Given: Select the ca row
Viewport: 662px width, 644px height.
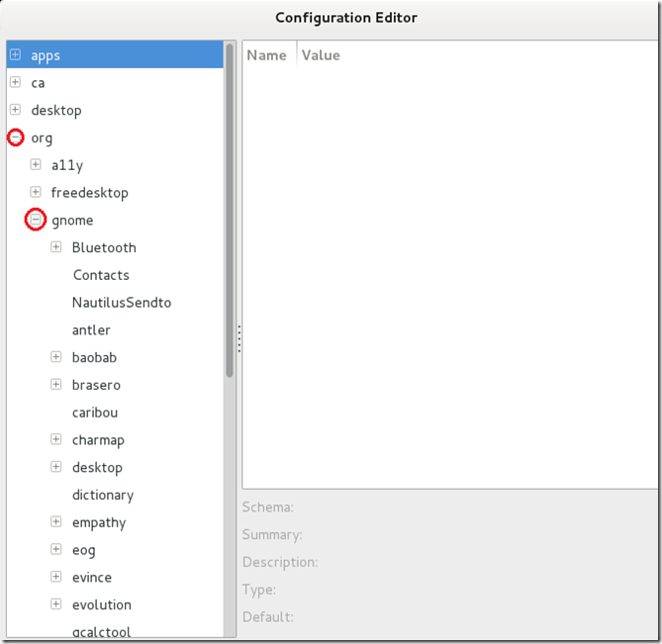Looking at the screenshot, I should tap(115, 82).
